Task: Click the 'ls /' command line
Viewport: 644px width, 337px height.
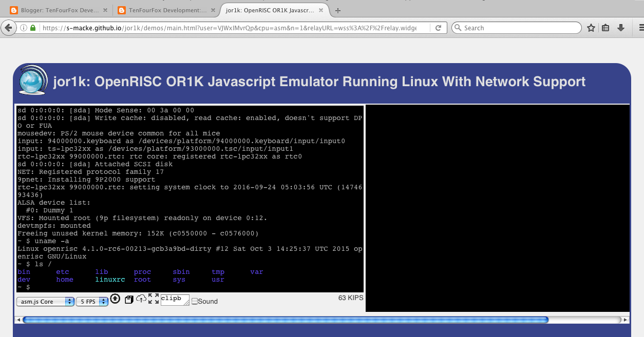Action: 34,264
